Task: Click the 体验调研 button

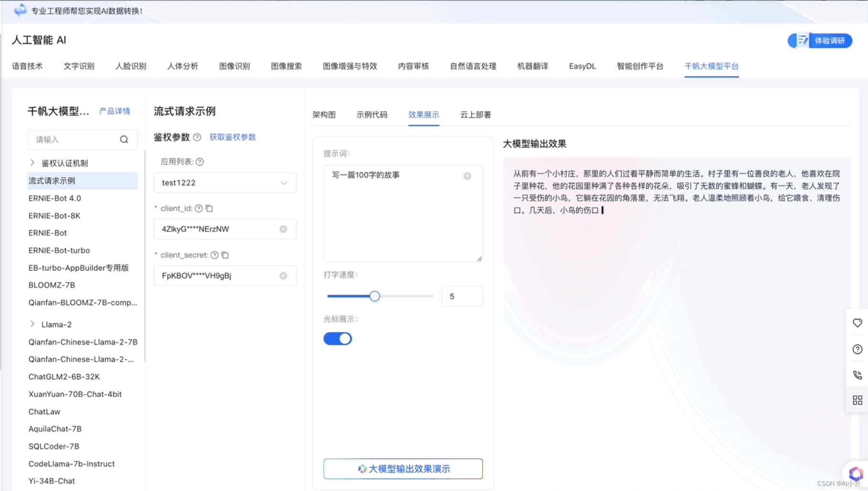Action: (x=820, y=41)
